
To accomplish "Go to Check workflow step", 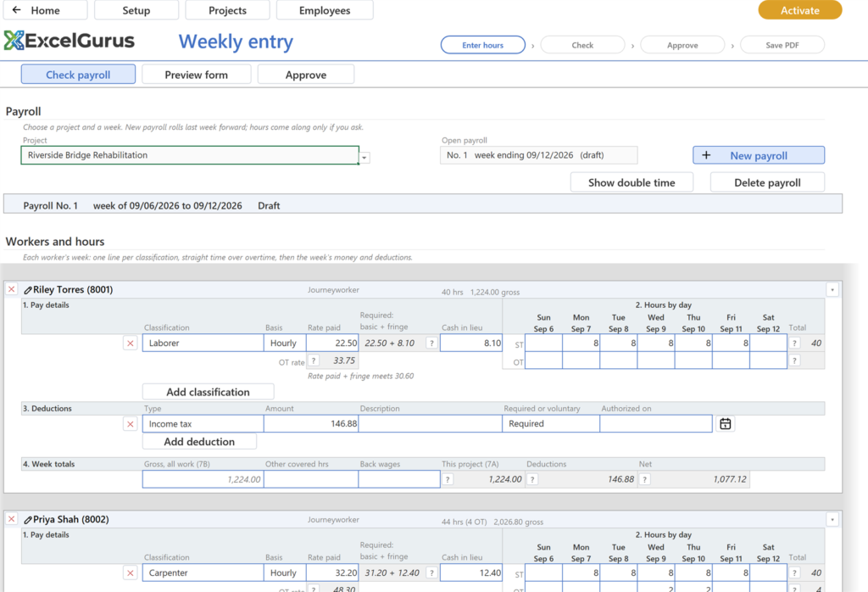I will [x=582, y=45].
